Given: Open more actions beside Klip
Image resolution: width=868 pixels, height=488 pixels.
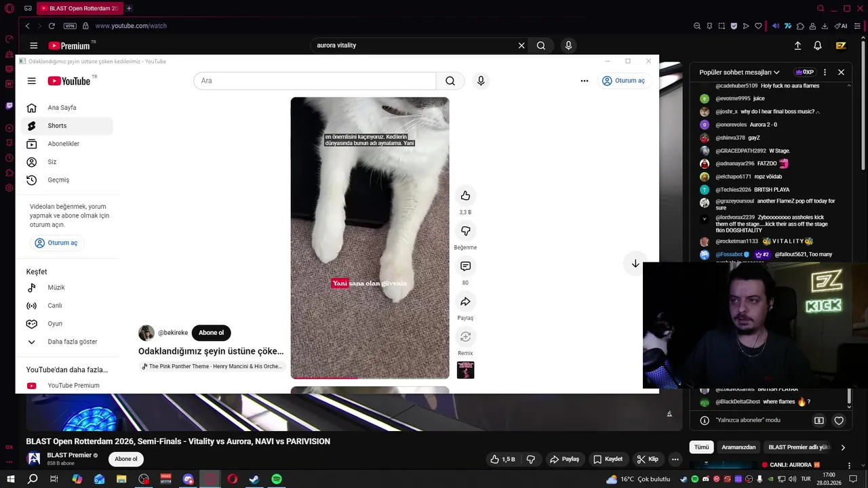Looking at the screenshot, I should click(x=675, y=459).
